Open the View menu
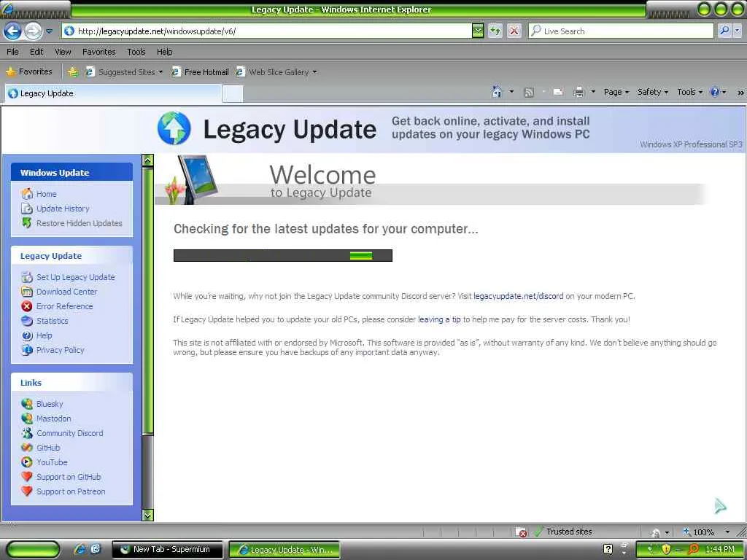Viewport: 747px width, 560px height. pos(63,52)
